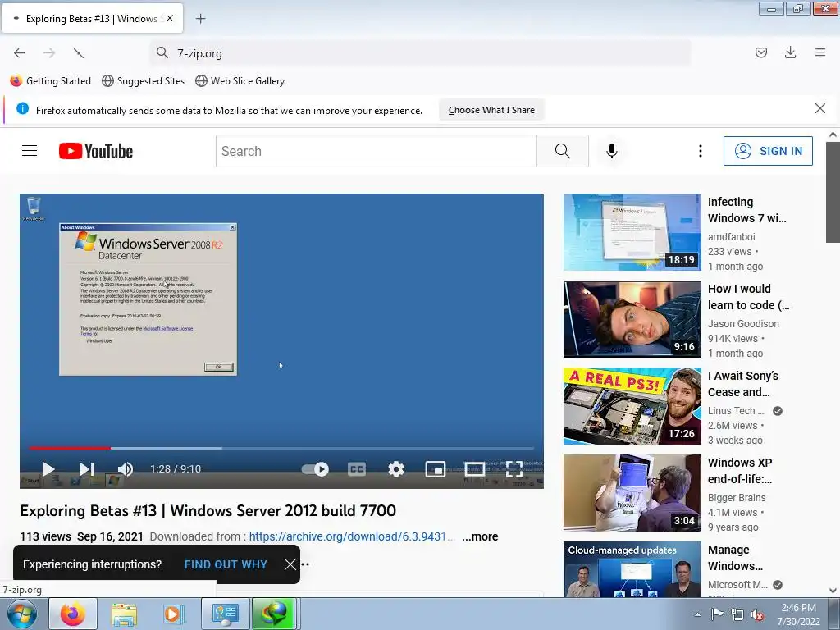The height and width of the screenshot is (630, 840).
Task: Click the Firefox taskbar icon
Action: [73, 614]
